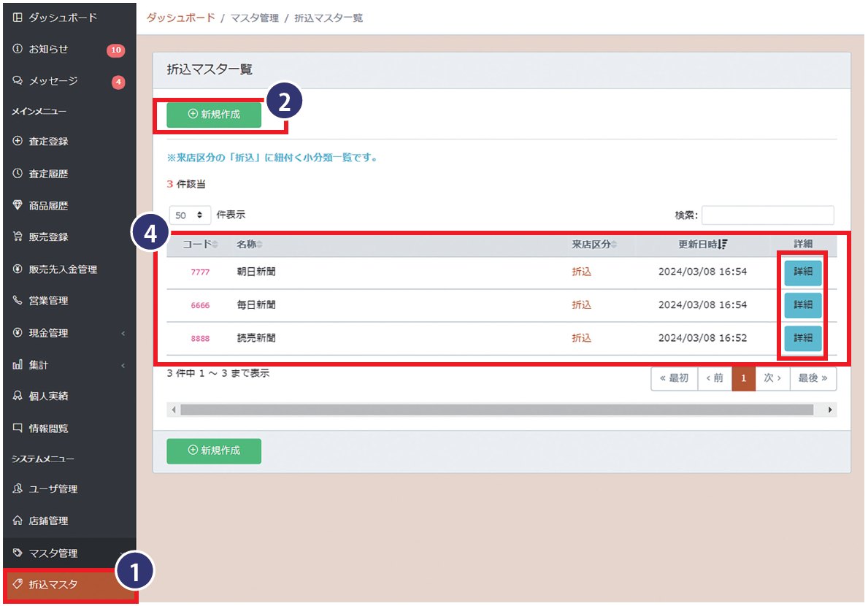Click the 販売登録 cart icon
The image size is (868, 606).
(x=18, y=237)
